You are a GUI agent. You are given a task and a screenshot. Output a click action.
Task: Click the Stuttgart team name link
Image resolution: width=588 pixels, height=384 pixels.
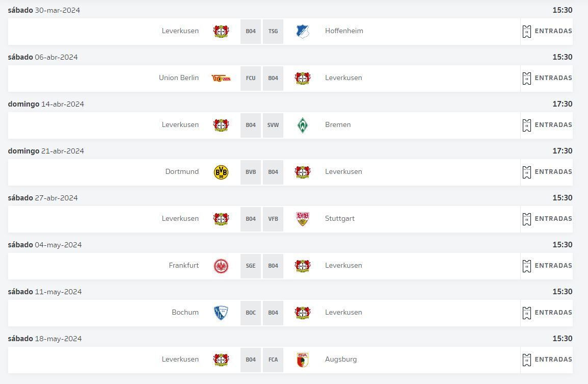340,219
